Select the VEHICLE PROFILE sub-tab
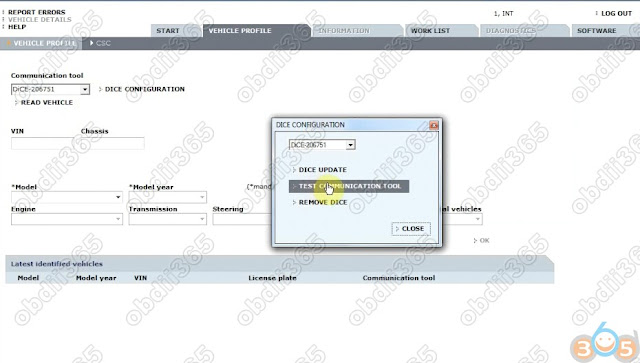This screenshot has width=640, height=363. click(42, 43)
